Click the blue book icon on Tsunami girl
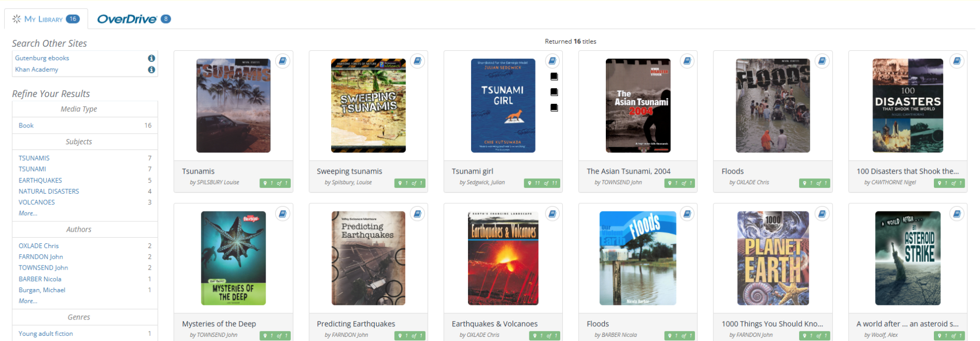 click(552, 61)
